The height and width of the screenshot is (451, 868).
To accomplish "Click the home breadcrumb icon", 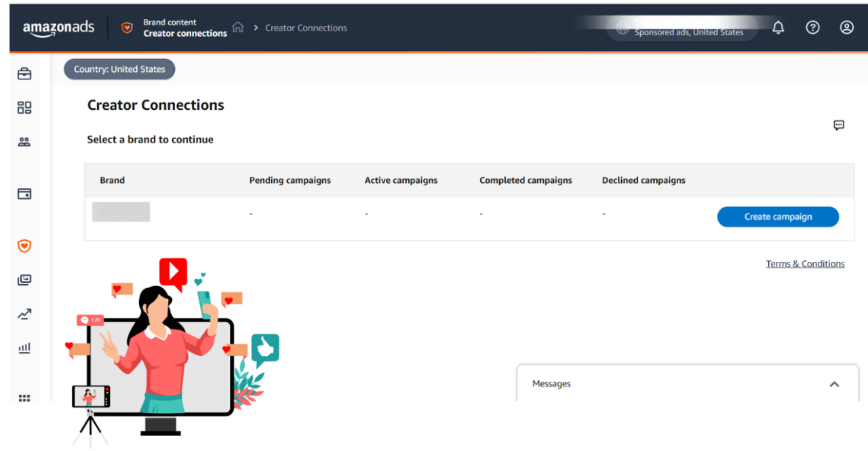I will click(238, 28).
